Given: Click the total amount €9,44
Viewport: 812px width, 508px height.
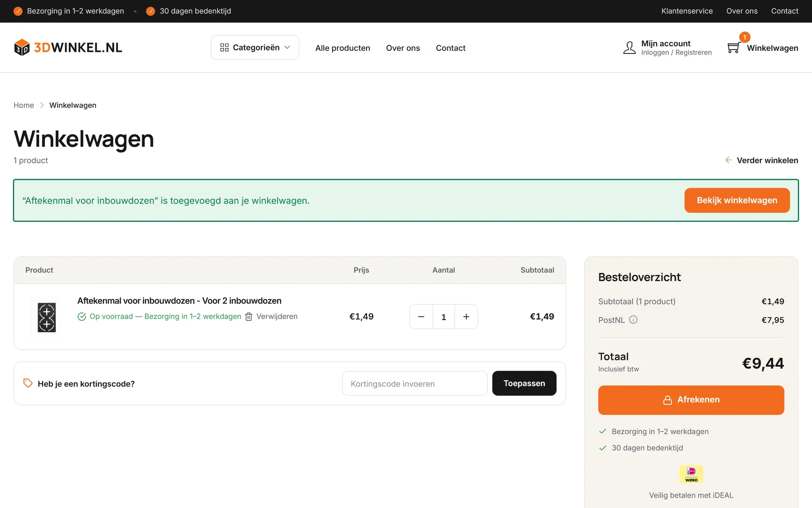Looking at the screenshot, I should pyautogui.click(x=763, y=363).
